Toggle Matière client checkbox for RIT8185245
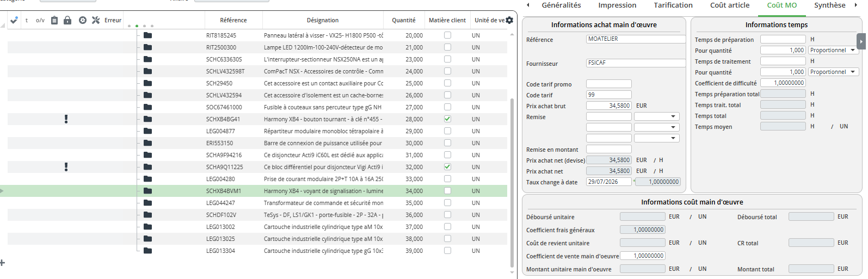The width and height of the screenshot is (868, 279). (447, 35)
